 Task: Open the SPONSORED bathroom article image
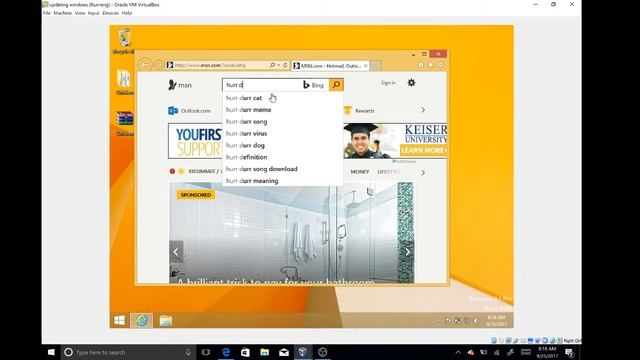click(291, 233)
